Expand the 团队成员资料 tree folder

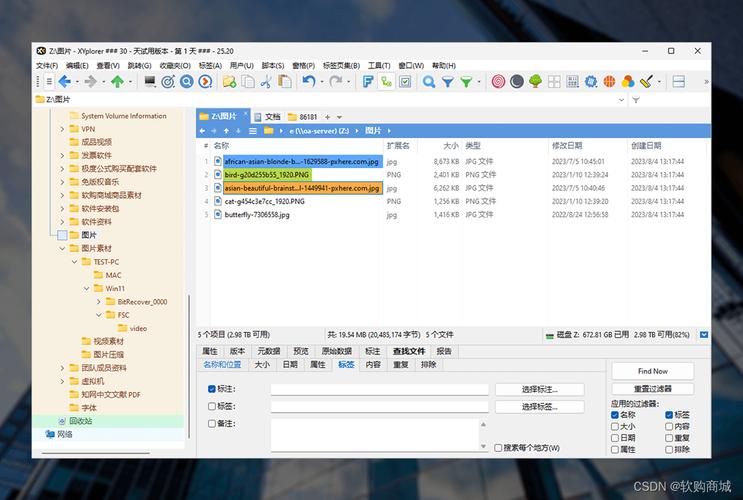coord(62,368)
